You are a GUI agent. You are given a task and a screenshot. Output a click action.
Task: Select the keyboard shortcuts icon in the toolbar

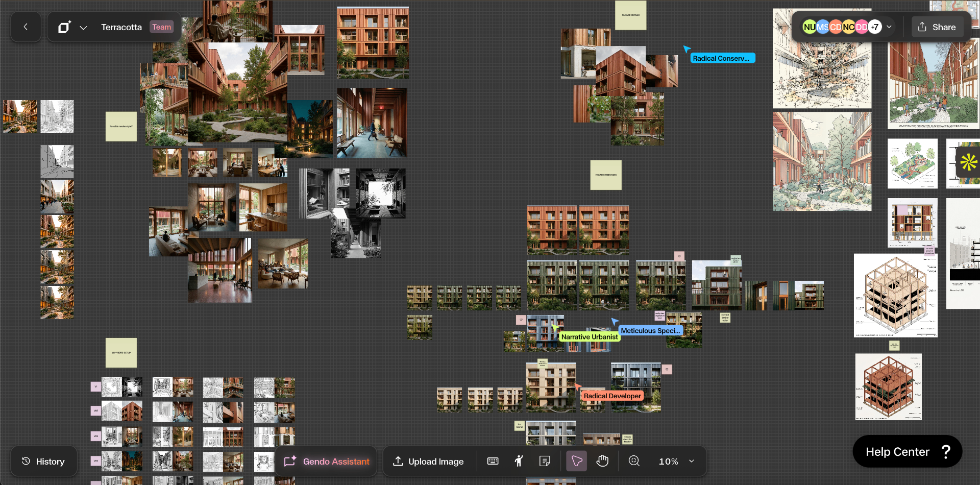click(x=493, y=461)
